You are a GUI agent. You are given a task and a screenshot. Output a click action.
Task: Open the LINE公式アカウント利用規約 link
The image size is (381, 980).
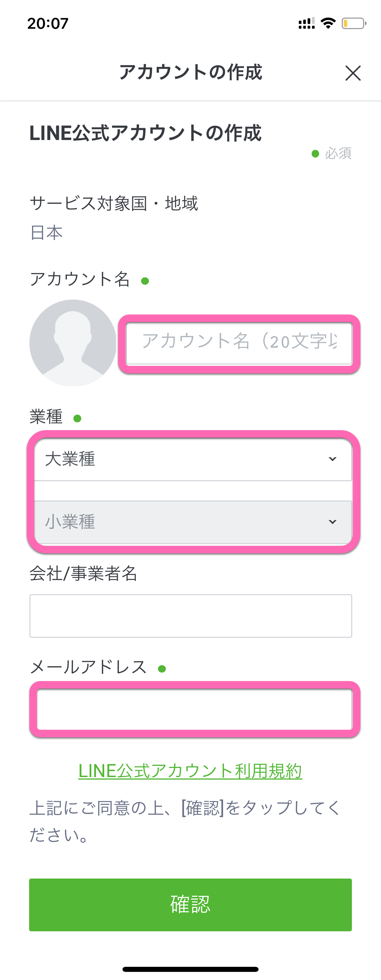190,771
